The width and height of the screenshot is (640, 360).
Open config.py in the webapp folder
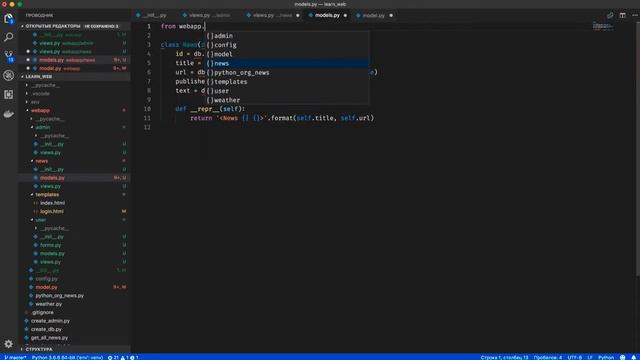pos(75,279)
